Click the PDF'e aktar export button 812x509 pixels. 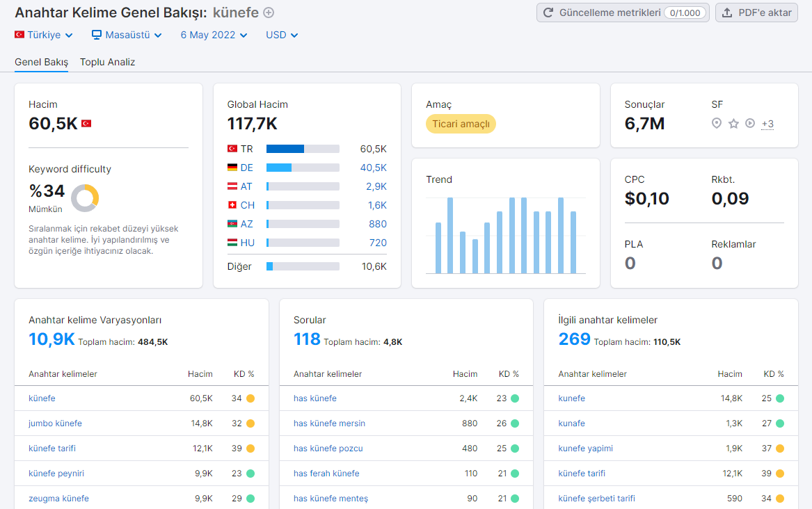tap(756, 13)
